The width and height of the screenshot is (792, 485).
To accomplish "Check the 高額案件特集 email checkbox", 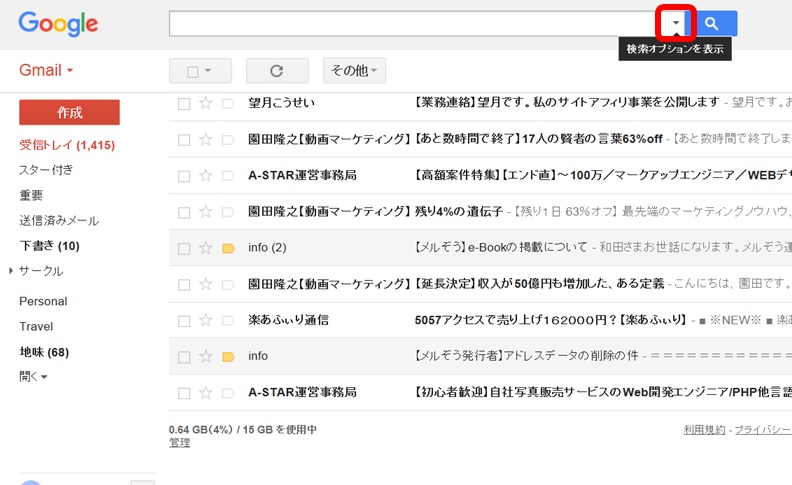I will pos(184,176).
